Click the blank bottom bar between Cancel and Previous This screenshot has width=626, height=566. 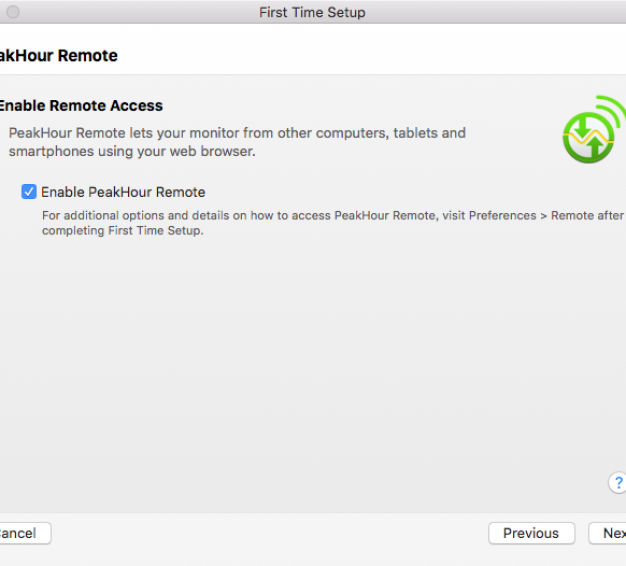[270, 533]
